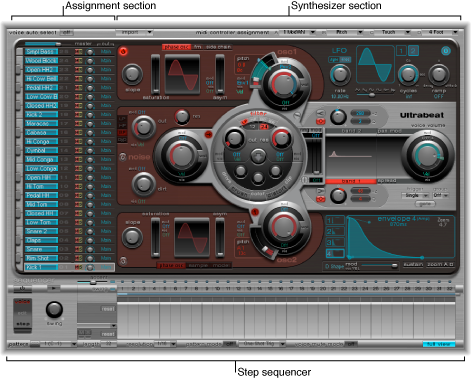471x381 pixels.
Task: Click the LFO rate knob
Action: click(x=340, y=74)
